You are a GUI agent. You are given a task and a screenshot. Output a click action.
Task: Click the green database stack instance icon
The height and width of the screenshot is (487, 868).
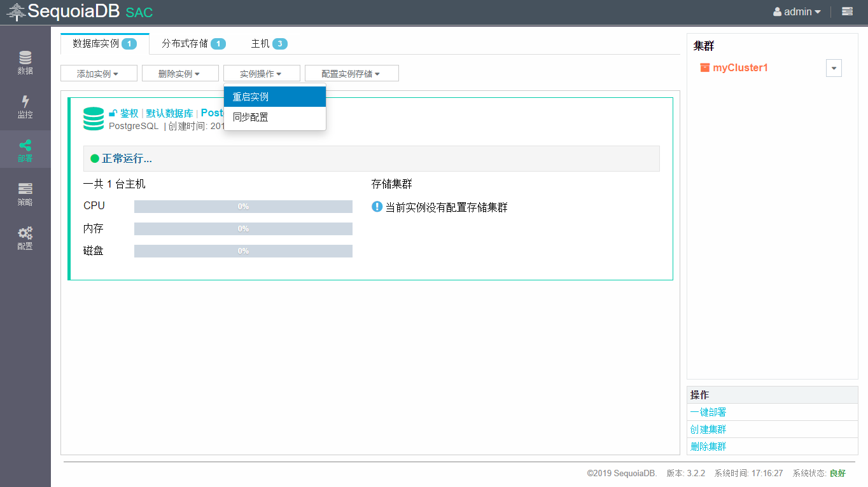pyautogui.click(x=94, y=119)
